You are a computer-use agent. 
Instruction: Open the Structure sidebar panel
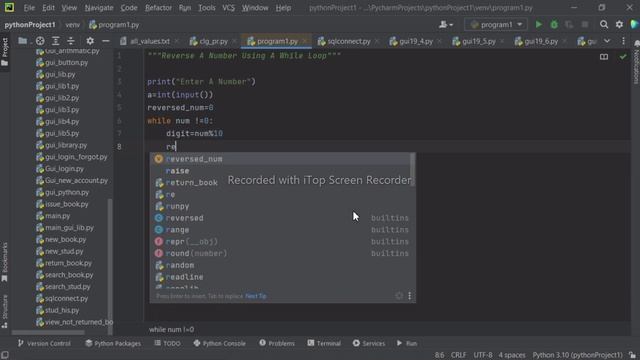point(5,312)
